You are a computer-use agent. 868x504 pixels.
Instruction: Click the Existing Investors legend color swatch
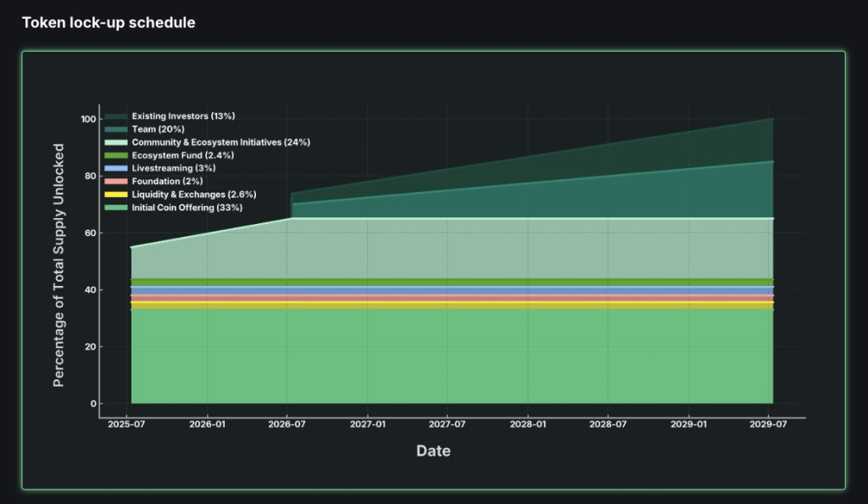tap(116, 115)
